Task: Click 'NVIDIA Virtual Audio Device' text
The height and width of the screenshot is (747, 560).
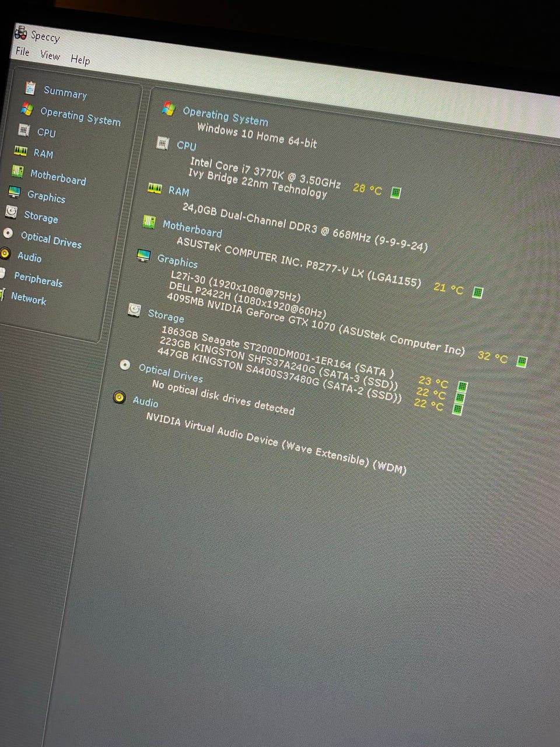Action: point(212,429)
